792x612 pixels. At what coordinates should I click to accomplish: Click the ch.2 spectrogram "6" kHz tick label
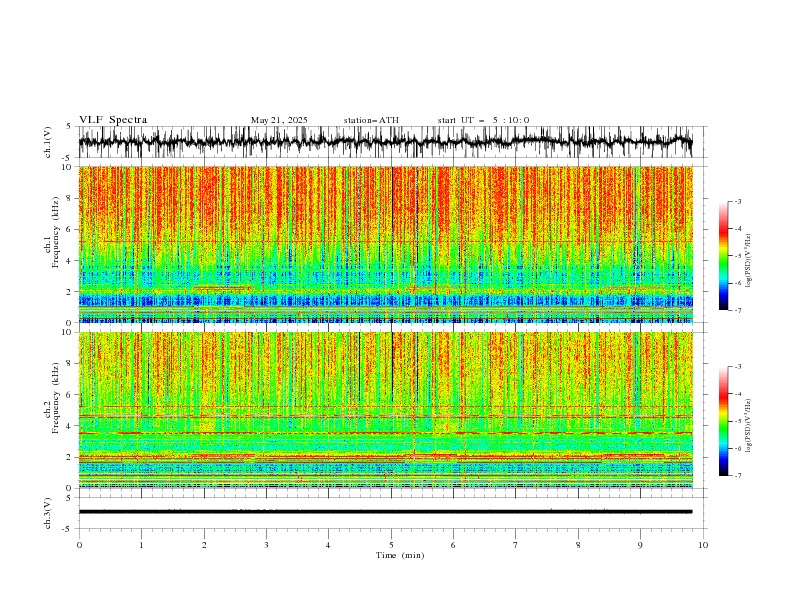69,395
